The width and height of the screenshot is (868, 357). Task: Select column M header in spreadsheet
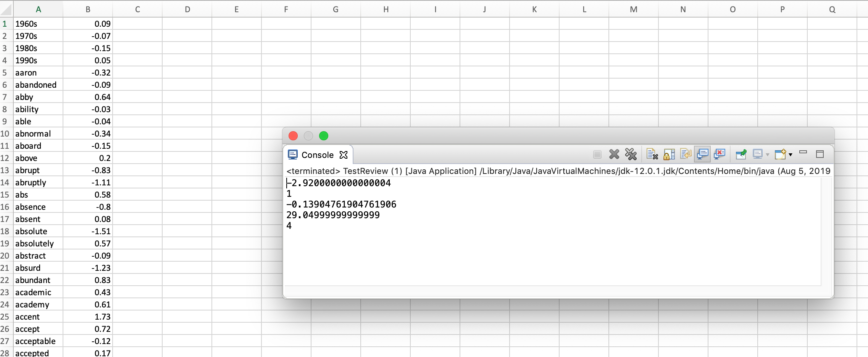click(634, 10)
